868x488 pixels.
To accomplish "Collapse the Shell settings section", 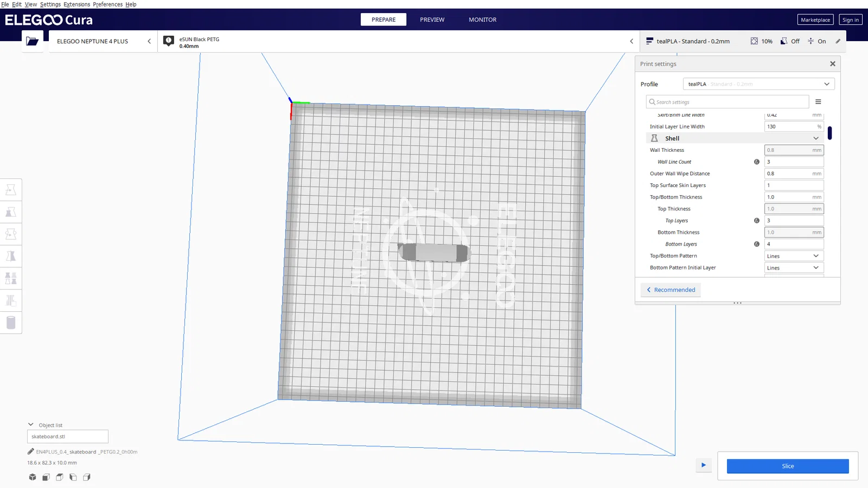I will pos(816,138).
